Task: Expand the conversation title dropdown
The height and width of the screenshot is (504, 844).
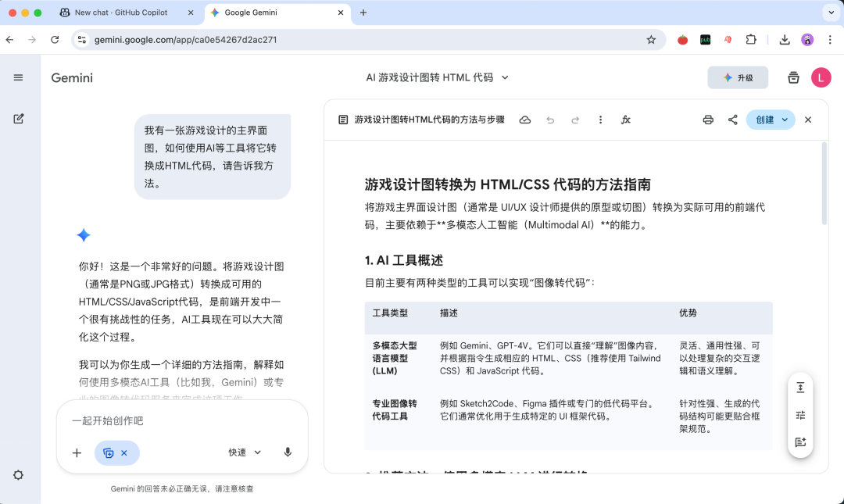Action: (505, 77)
